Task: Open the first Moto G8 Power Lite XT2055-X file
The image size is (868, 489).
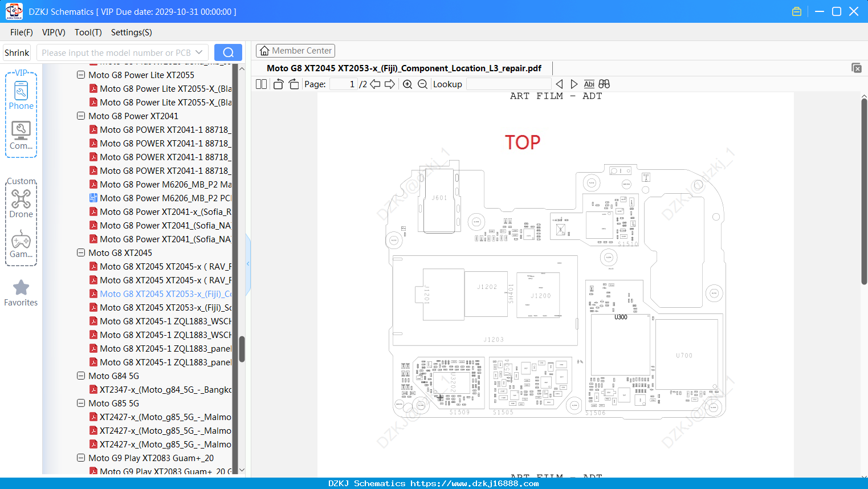Action: tap(160, 88)
